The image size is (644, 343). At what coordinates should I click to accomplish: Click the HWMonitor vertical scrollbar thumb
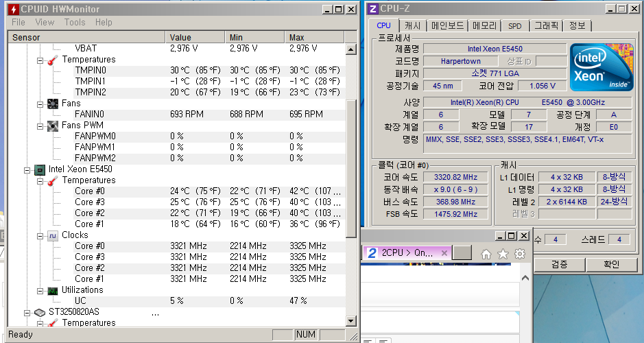[350, 169]
